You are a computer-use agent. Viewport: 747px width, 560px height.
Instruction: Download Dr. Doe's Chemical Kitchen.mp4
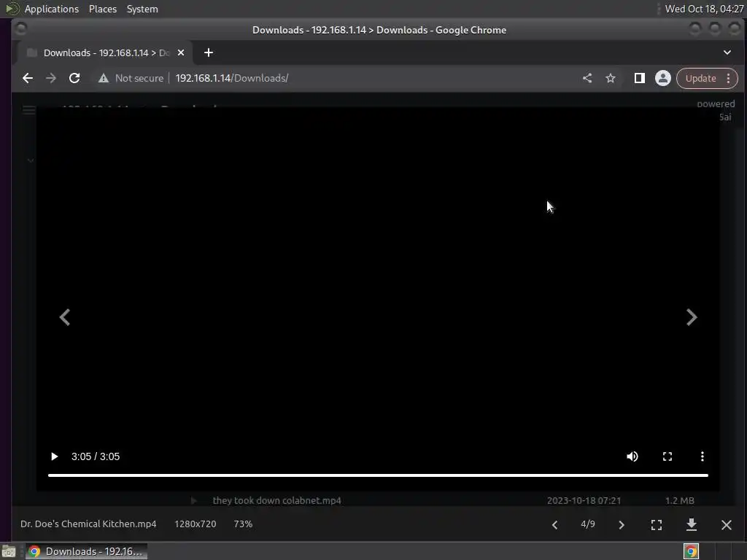(x=692, y=525)
